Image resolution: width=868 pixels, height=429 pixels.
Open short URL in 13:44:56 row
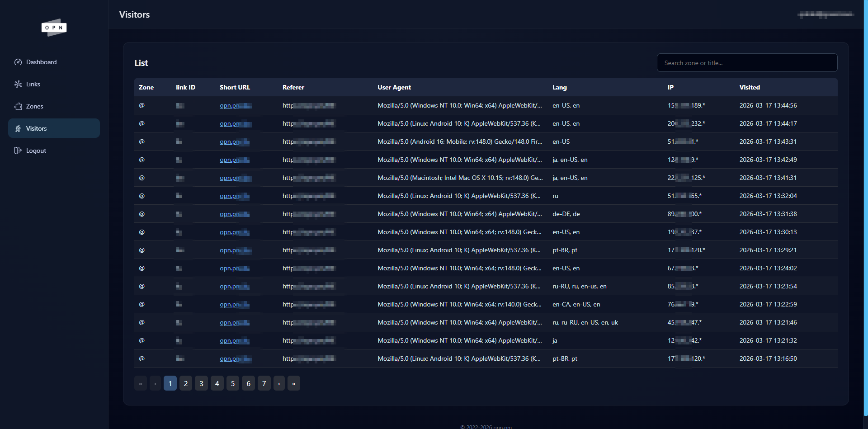(x=236, y=105)
